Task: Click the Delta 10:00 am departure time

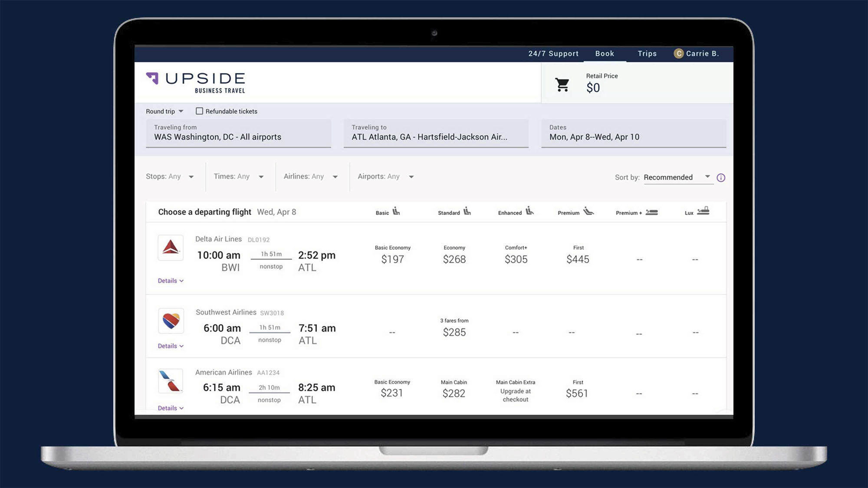Action: coord(219,255)
